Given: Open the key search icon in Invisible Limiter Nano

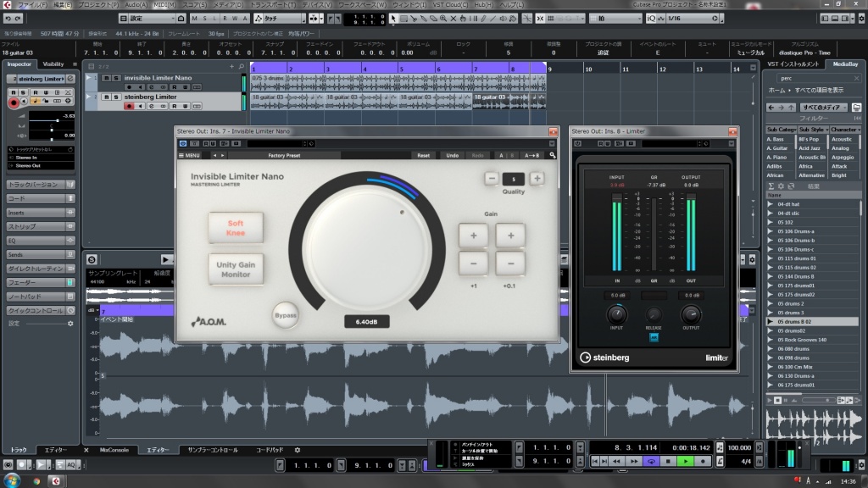Looking at the screenshot, I should click(552, 156).
